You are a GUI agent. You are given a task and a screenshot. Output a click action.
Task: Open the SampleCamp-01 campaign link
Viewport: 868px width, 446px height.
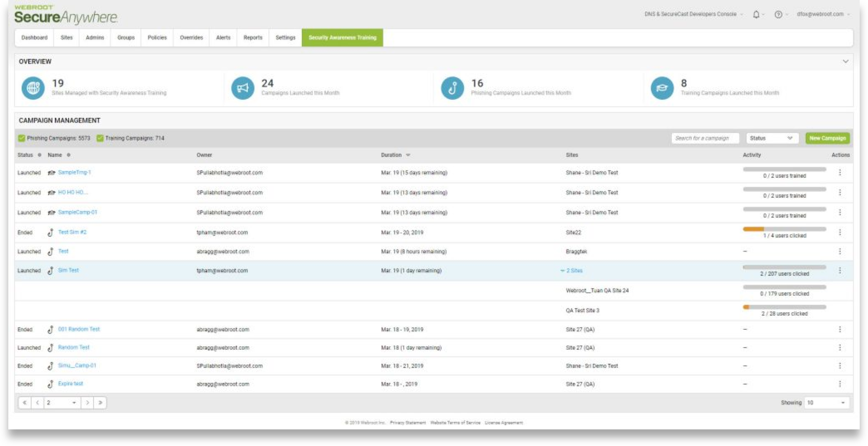tap(77, 212)
